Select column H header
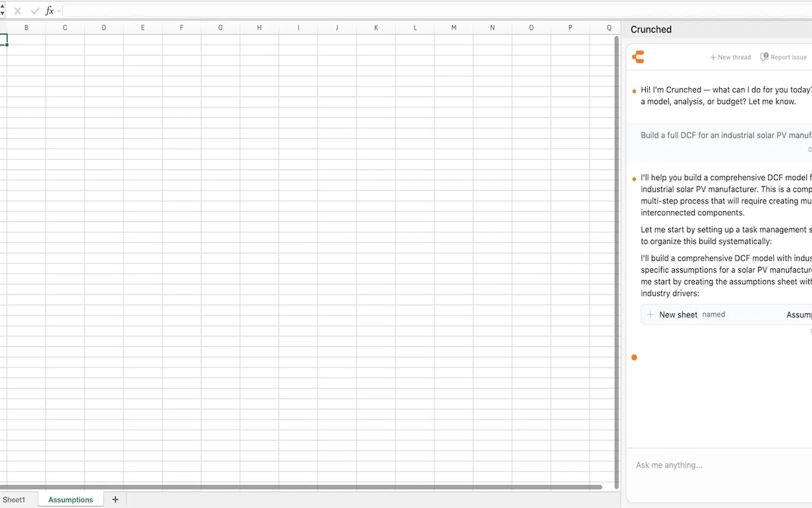The height and width of the screenshot is (508, 812). tap(259, 28)
